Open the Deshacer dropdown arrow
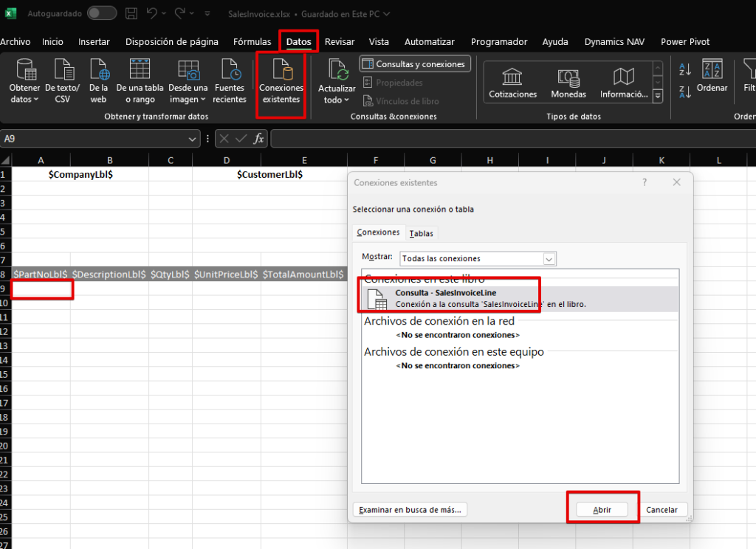 (x=165, y=13)
